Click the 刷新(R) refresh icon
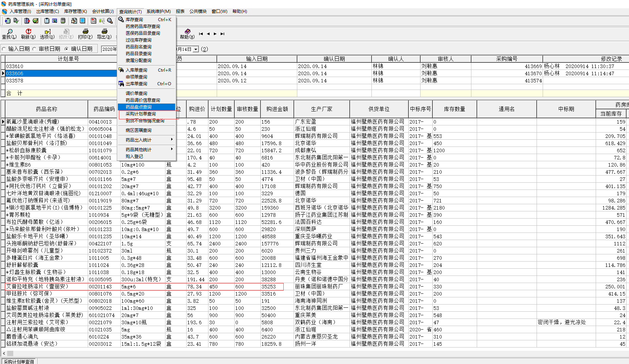This screenshot has height=364, width=629. pyautogui.click(x=28, y=34)
